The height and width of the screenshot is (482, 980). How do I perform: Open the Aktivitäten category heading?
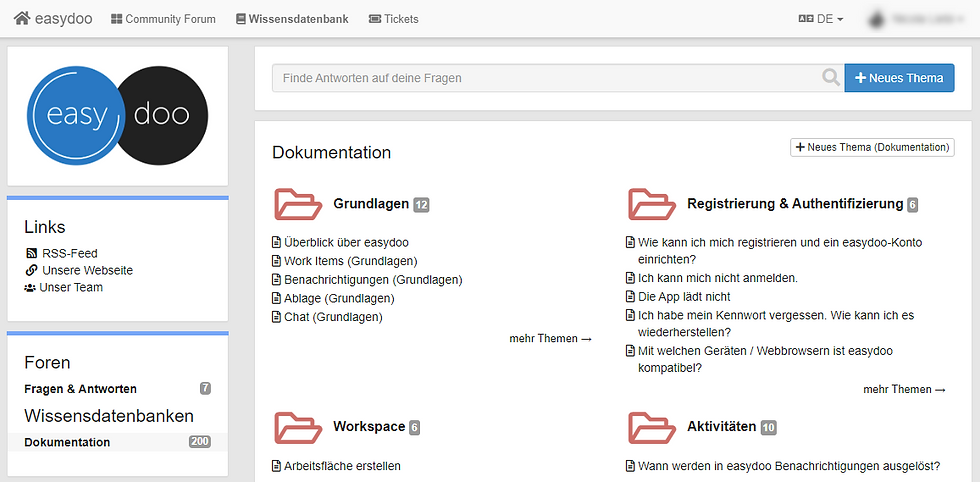click(722, 427)
